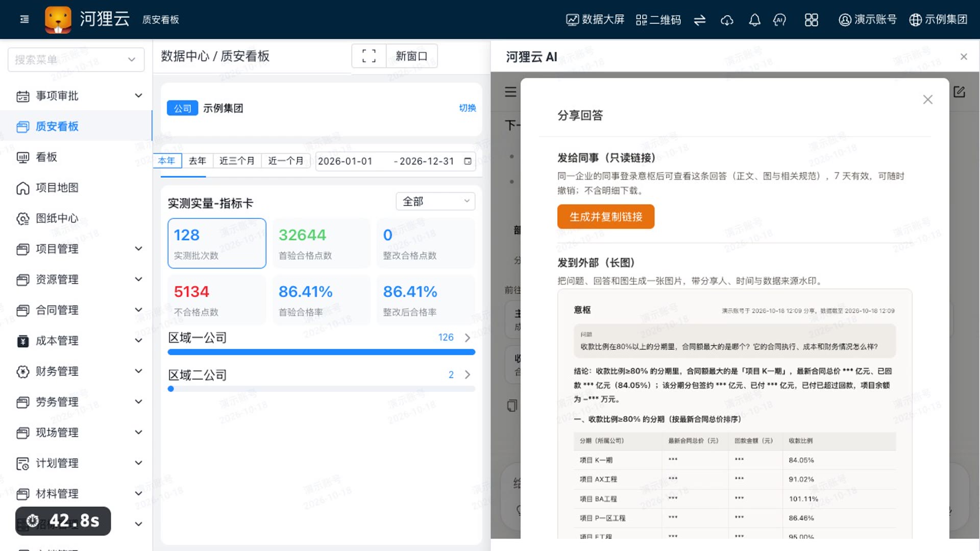Viewport: 980px width, 551px height.
Task: Open the 全部 filter dropdown
Action: [x=435, y=201]
